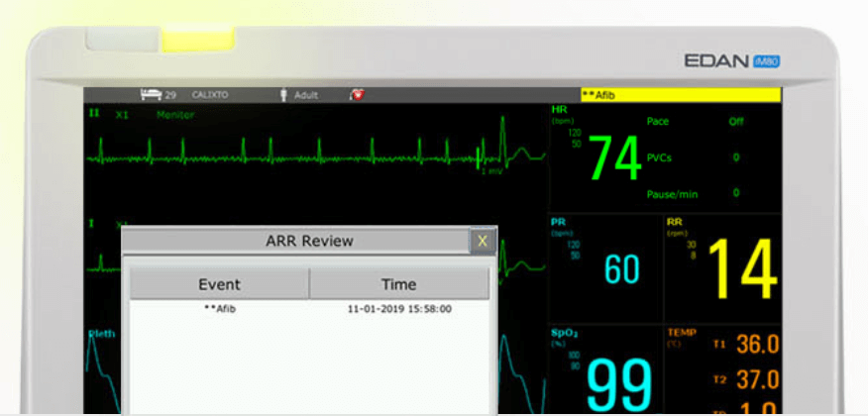Tap the red alarm heart icon
The width and height of the screenshot is (868, 416).
pyautogui.click(x=356, y=95)
